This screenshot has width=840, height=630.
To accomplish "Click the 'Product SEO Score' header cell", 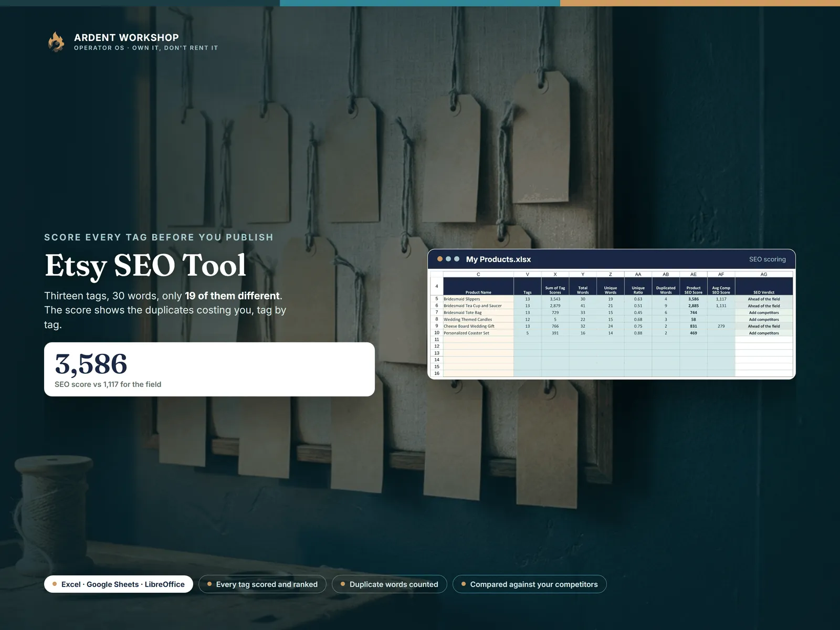I will tap(694, 287).
